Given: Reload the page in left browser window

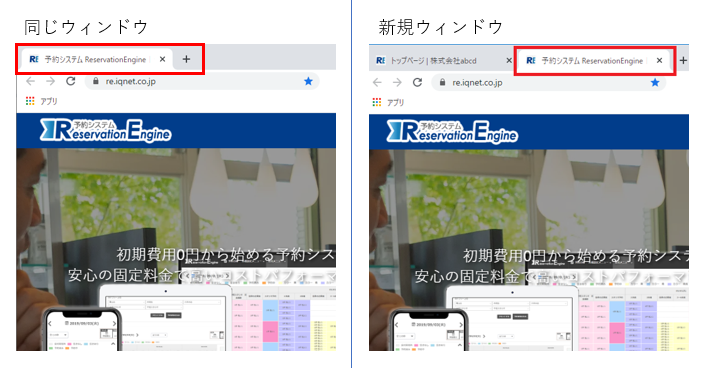Looking at the screenshot, I should click(x=71, y=81).
